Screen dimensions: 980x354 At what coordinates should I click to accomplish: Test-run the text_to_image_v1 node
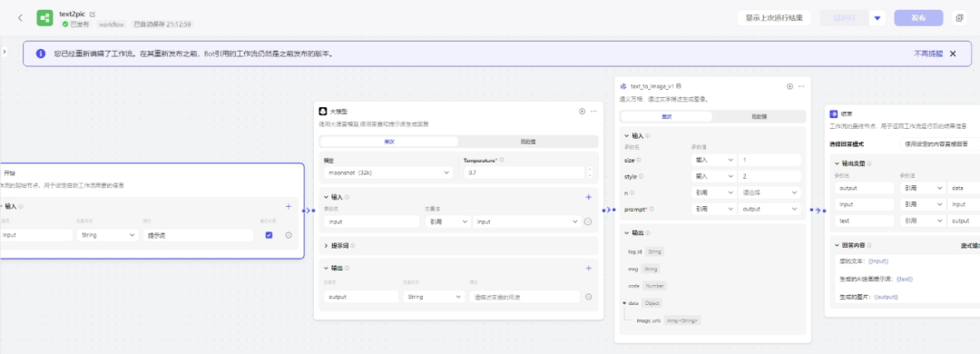tap(789, 86)
